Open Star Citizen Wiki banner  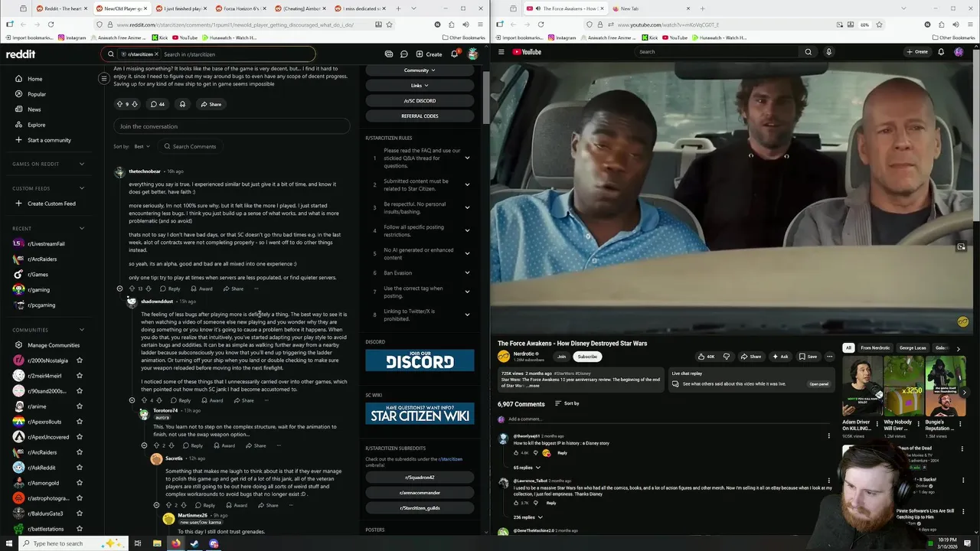[x=420, y=414]
